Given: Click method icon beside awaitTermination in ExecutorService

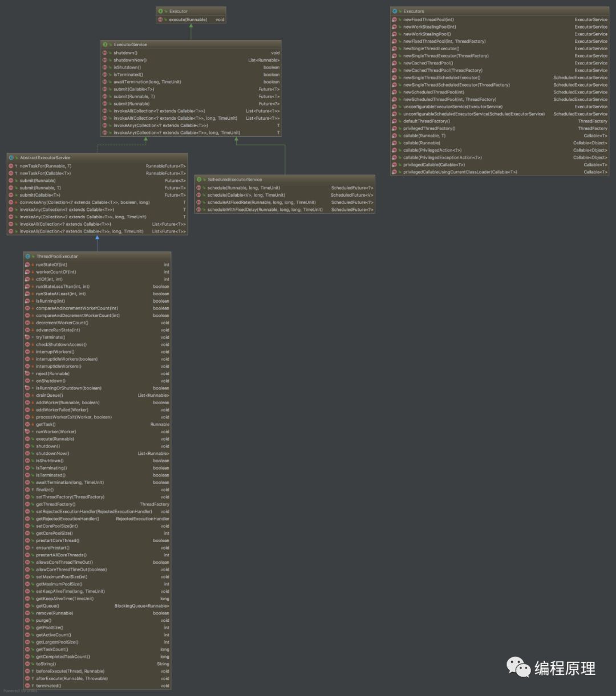Looking at the screenshot, I should (105, 82).
